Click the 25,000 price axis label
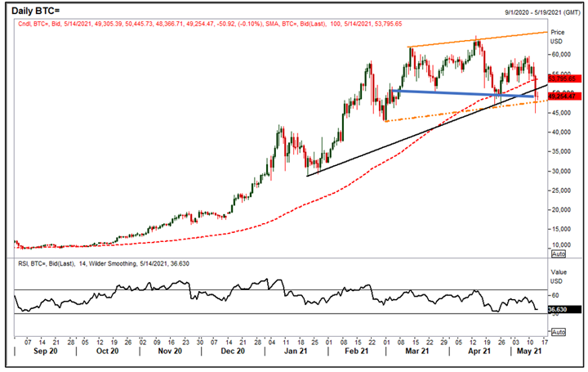Viewport: 588px width, 372px height. [x=561, y=190]
